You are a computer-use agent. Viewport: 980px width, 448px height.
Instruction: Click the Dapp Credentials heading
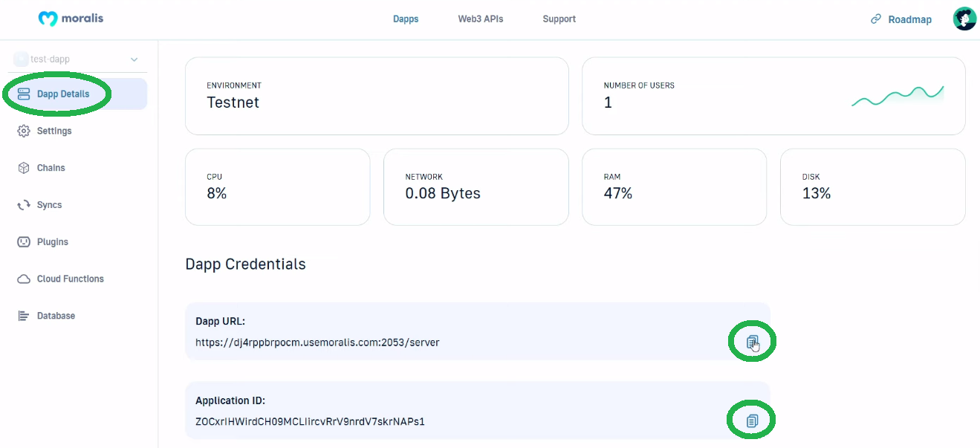coord(245,264)
